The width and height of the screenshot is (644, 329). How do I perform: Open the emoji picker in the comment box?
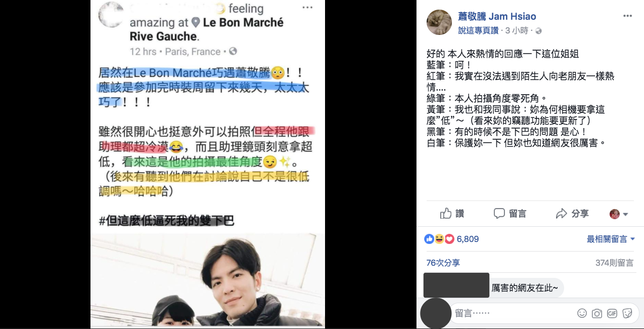pyautogui.click(x=582, y=313)
